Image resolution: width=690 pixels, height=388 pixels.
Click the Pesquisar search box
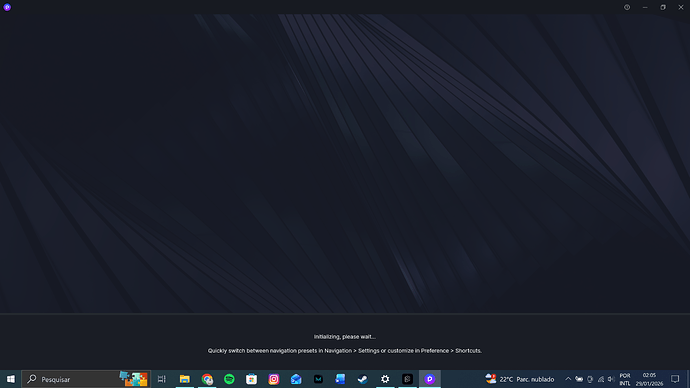point(86,379)
